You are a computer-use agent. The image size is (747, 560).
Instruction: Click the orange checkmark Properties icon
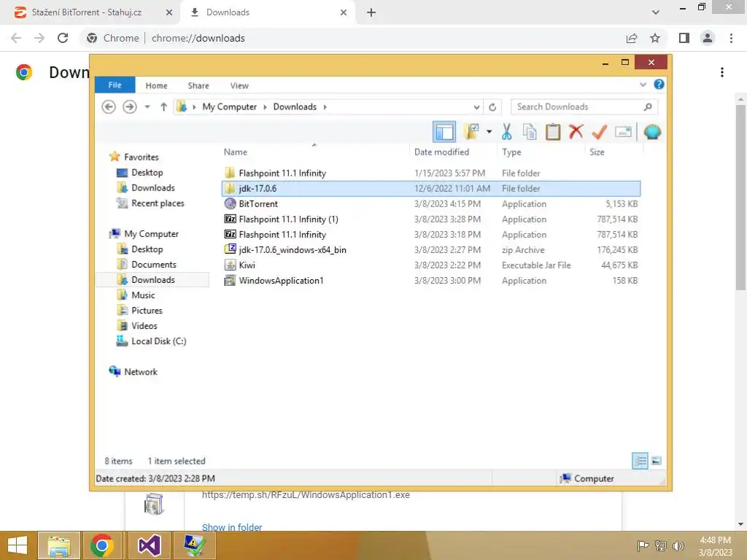[600, 132]
